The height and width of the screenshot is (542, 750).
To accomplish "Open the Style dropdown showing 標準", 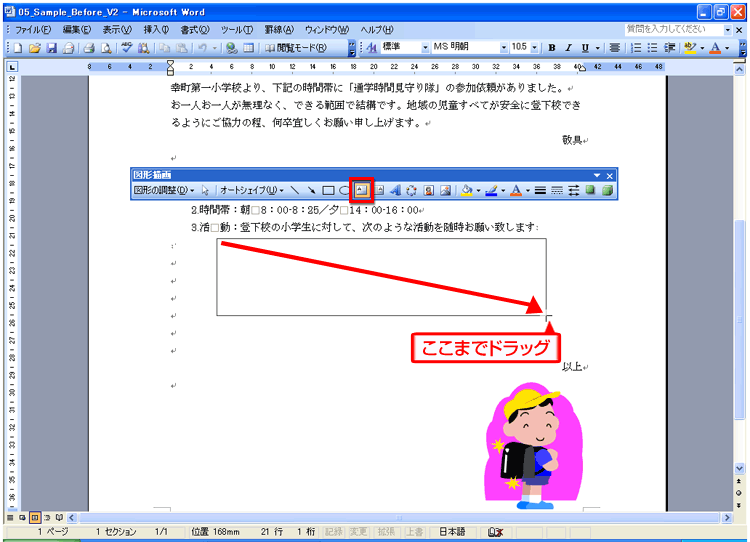I will tap(425, 47).
